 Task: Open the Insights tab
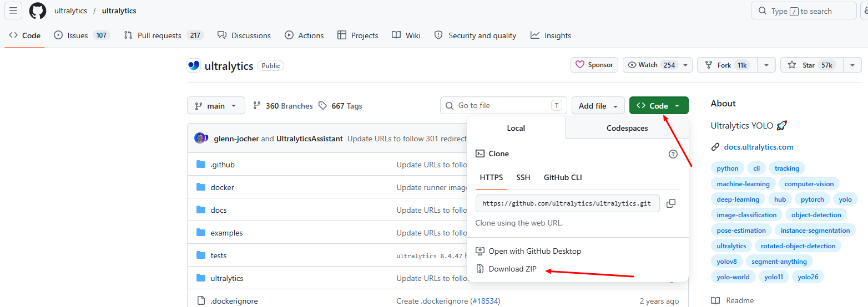click(551, 35)
